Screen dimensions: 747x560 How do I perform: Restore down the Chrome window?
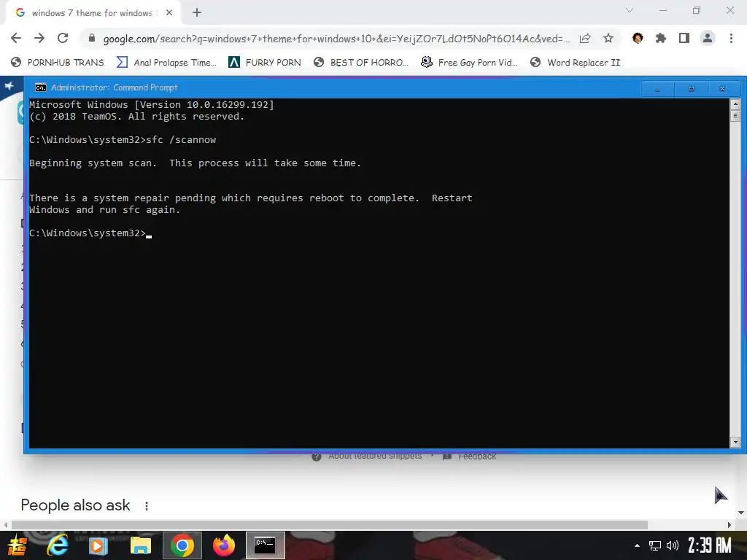pyautogui.click(x=697, y=10)
